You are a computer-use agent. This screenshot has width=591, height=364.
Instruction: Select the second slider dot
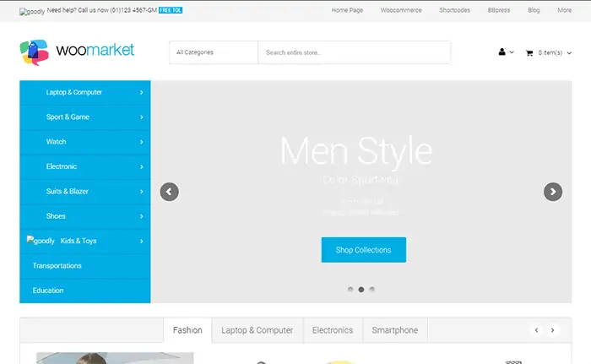click(x=361, y=290)
